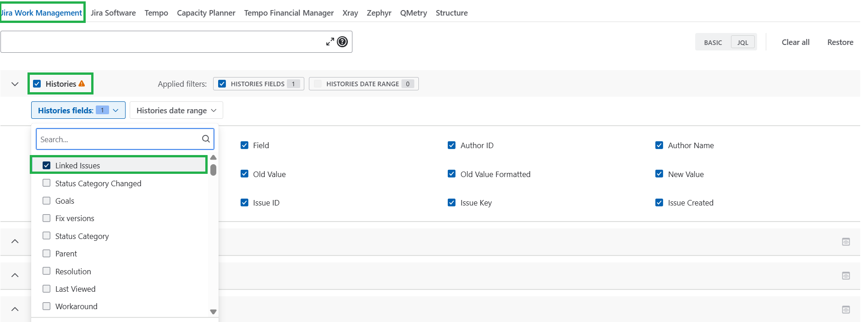This screenshot has height=322, width=868.
Task: Click the search magnifier in the fields dropdown
Action: 206,139
